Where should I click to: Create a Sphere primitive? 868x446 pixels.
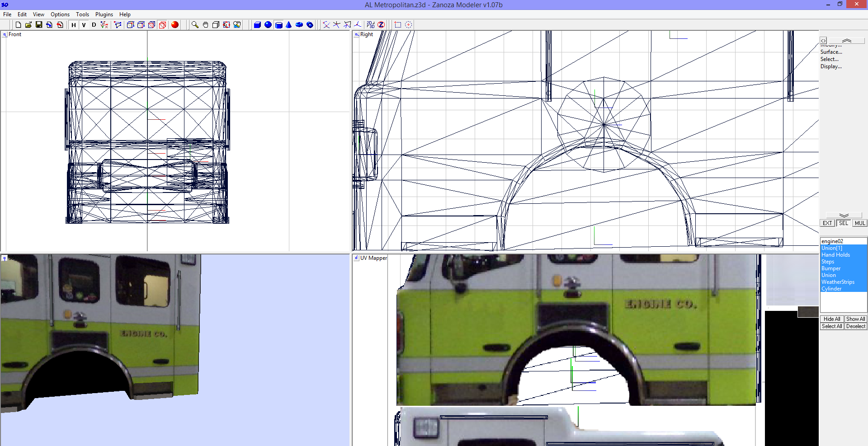[x=268, y=25]
